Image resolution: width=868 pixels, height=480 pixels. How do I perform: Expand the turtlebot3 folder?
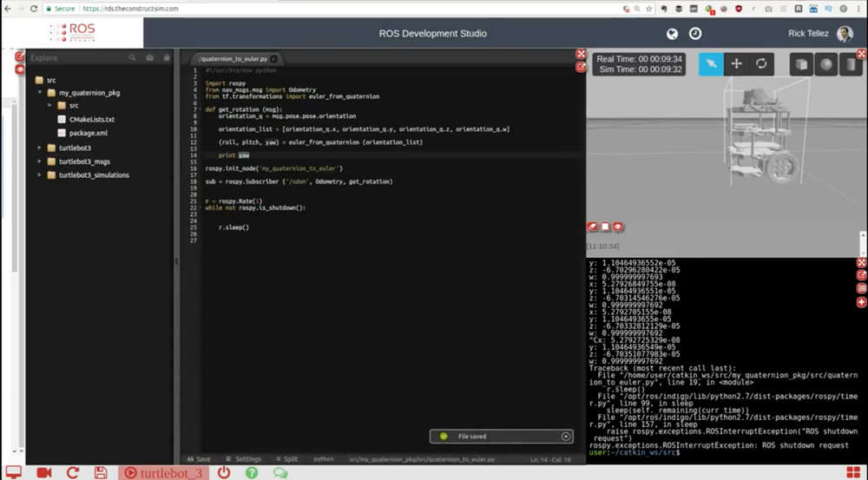pos(39,148)
